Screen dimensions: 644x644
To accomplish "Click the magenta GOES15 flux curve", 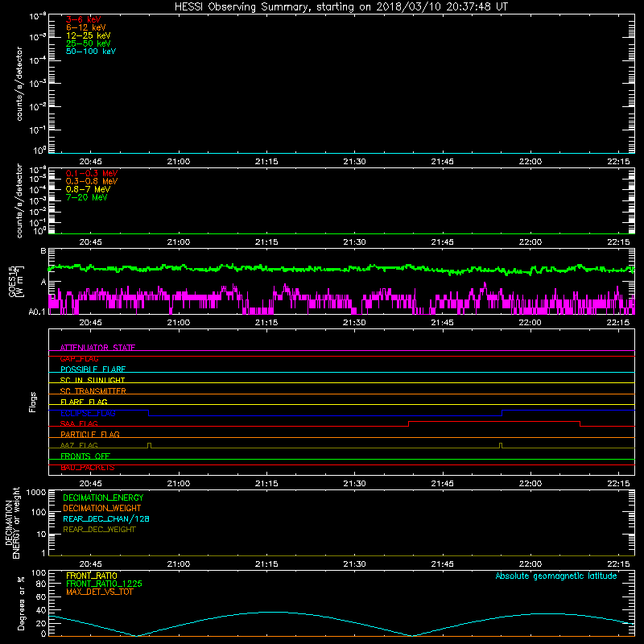I will click(341, 299).
